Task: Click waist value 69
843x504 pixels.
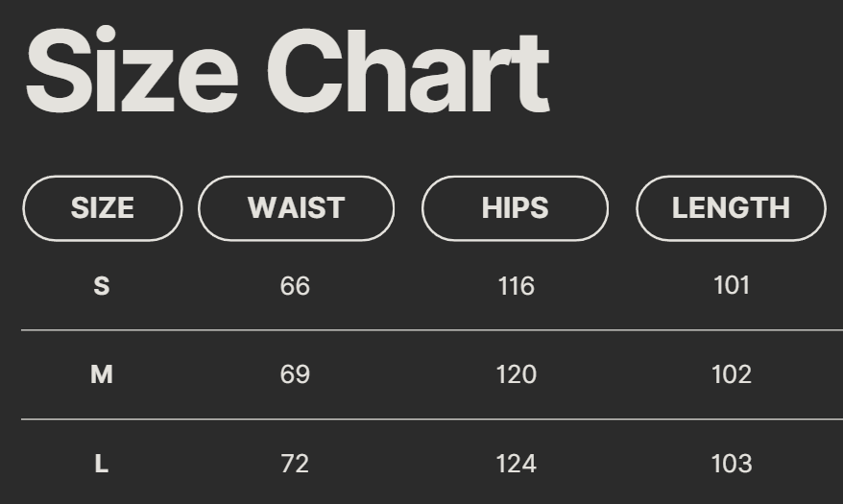Action: (295, 374)
